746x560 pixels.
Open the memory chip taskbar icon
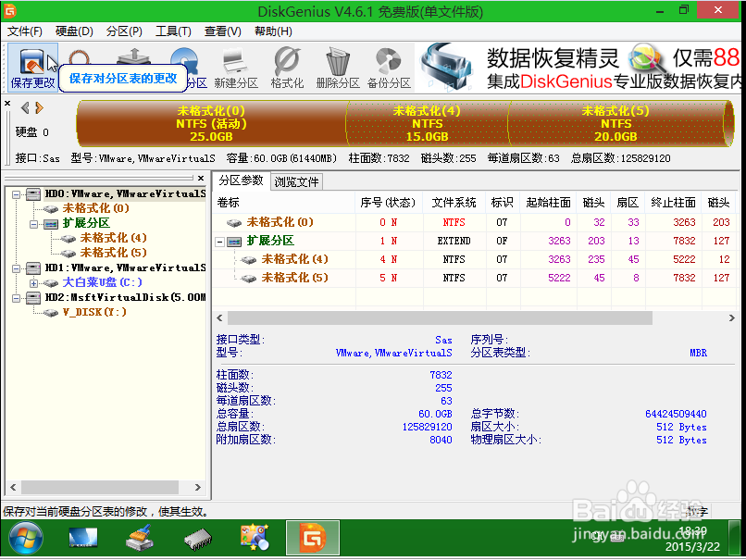(x=197, y=539)
